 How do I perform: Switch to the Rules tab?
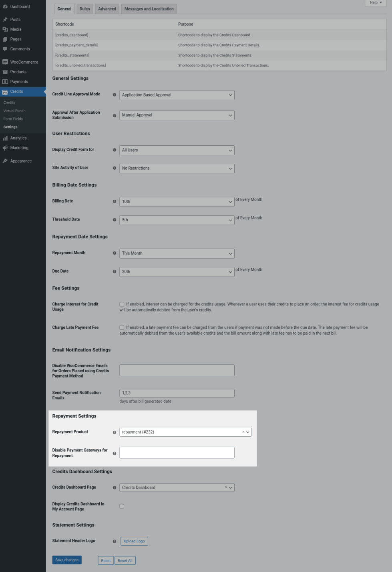coord(84,9)
